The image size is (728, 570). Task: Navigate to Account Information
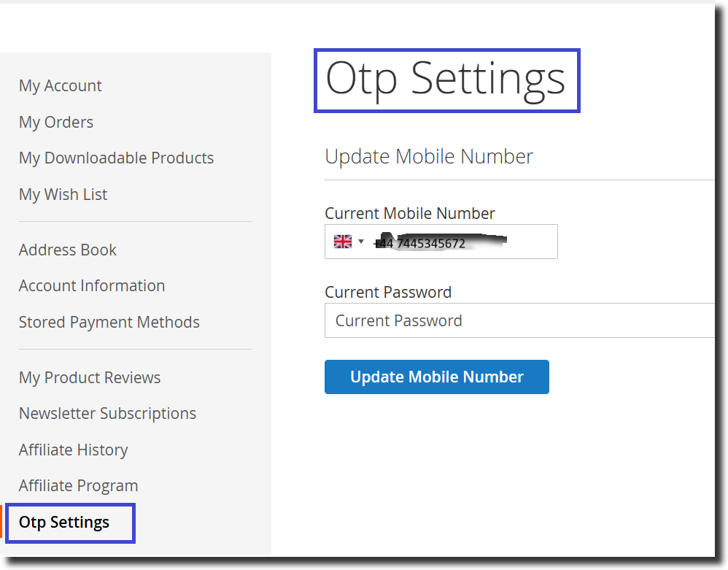92,285
